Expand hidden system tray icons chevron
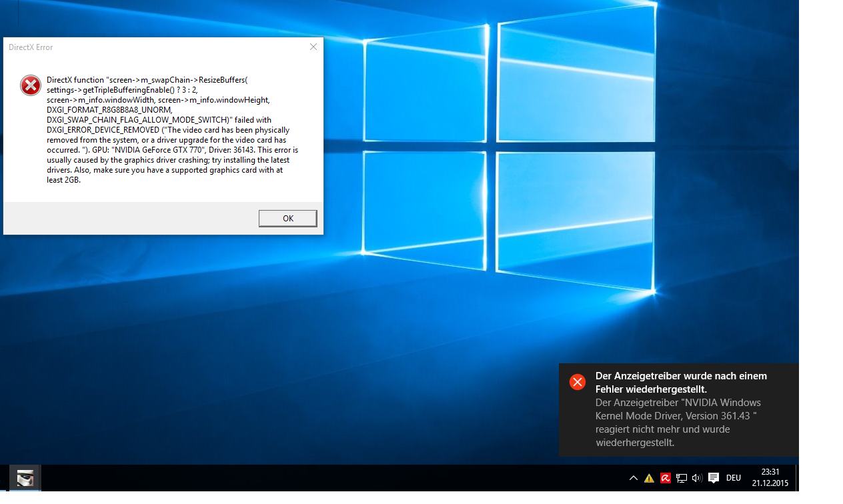843x504 pixels. [633, 478]
